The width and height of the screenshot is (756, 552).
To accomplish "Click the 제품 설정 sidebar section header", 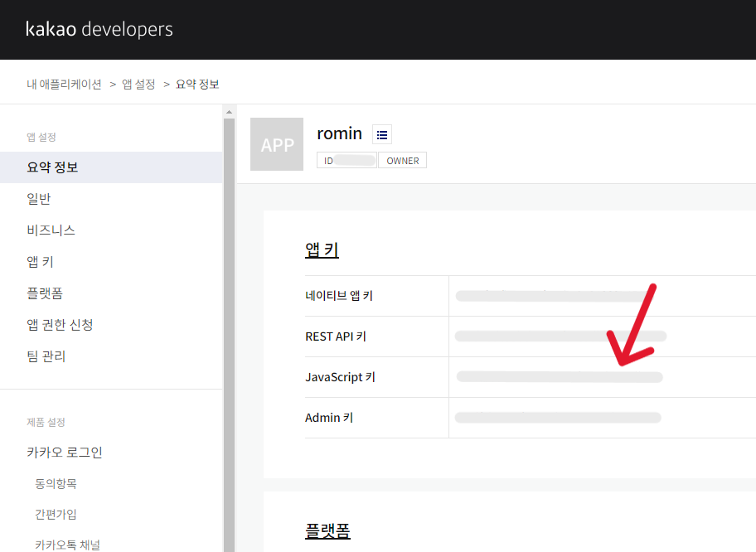I will pyautogui.click(x=46, y=423).
